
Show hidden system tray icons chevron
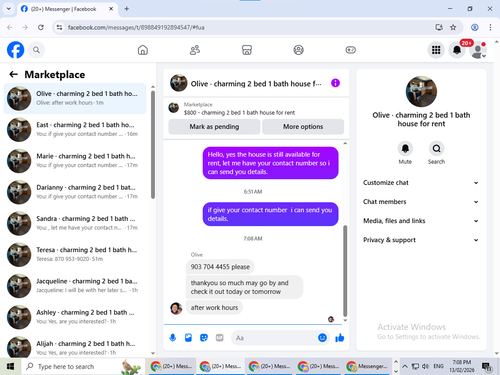(x=405, y=366)
